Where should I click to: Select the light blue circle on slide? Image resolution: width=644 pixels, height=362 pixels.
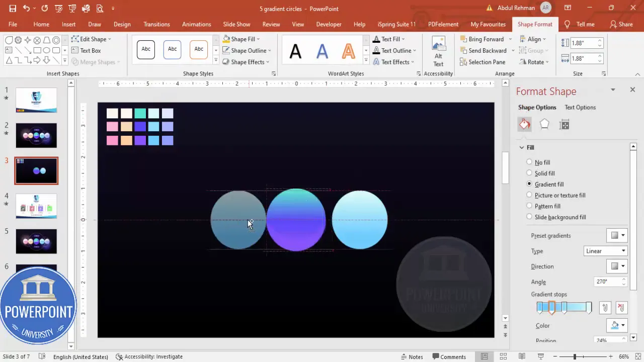coord(359,220)
